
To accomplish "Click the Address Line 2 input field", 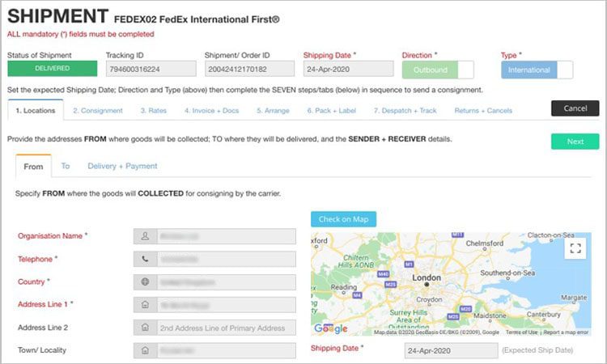I will [226, 328].
